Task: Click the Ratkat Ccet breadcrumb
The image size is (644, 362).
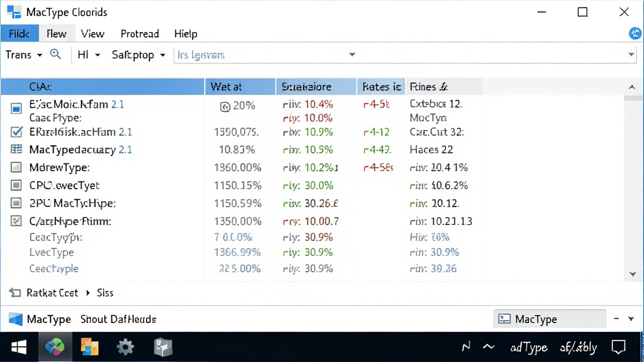Action: (x=52, y=293)
